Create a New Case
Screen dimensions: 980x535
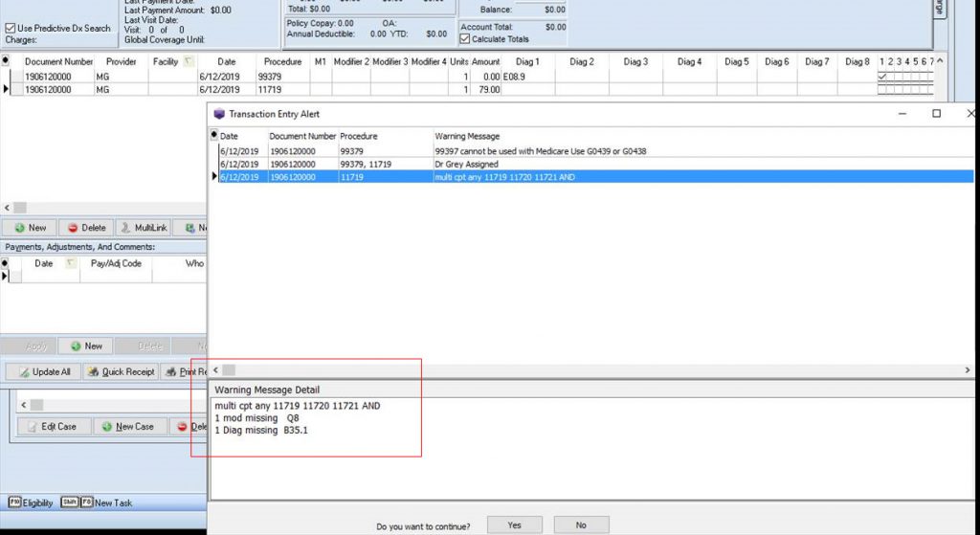[130, 426]
